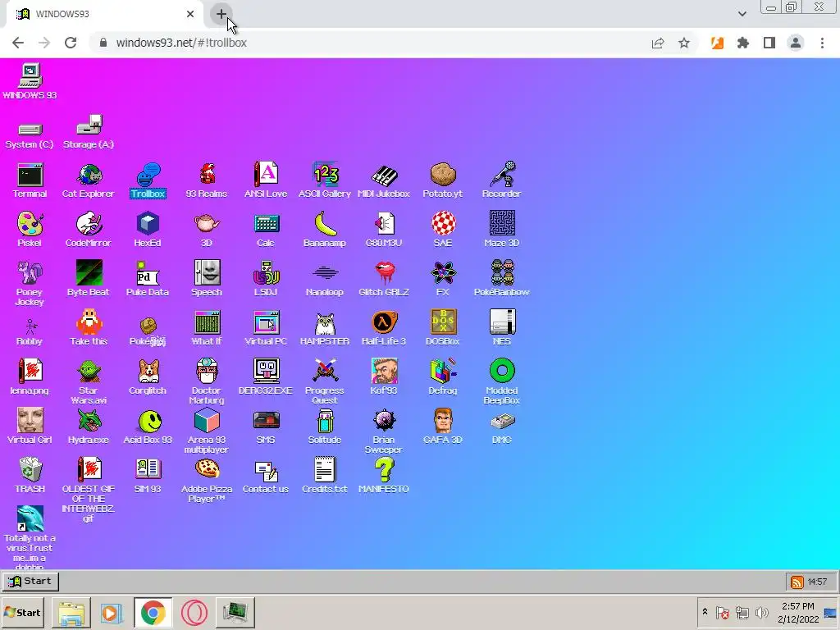This screenshot has height=630, width=840.
Task: Show hidden system tray icons
Action: coord(705,612)
